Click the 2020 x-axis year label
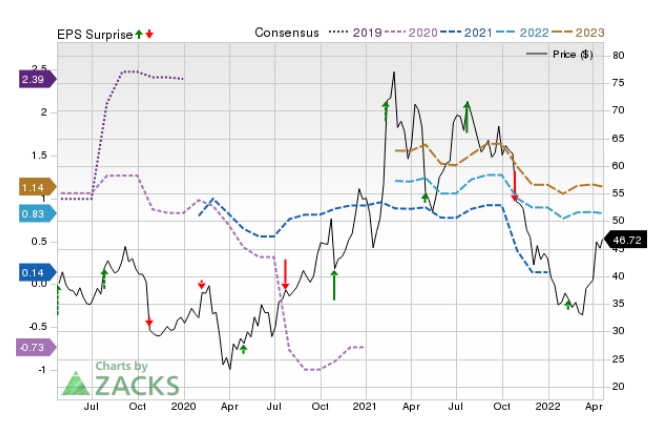 coord(183,407)
